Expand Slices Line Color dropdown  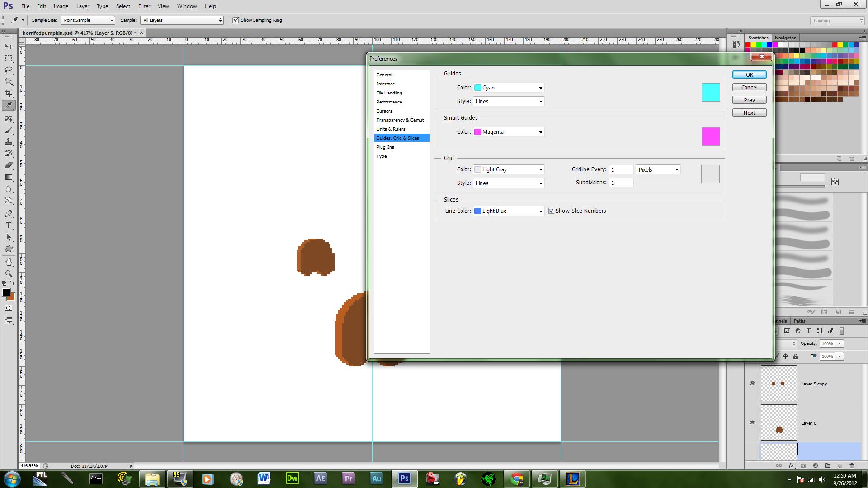[x=539, y=210]
